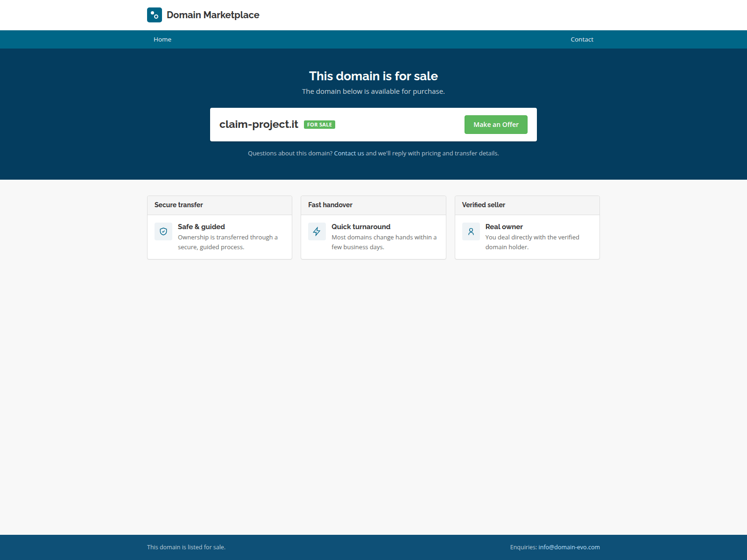The image size is (747, 560).
Task: Click the 'Quick turnaround' title
Action: (x=361, y=227)
